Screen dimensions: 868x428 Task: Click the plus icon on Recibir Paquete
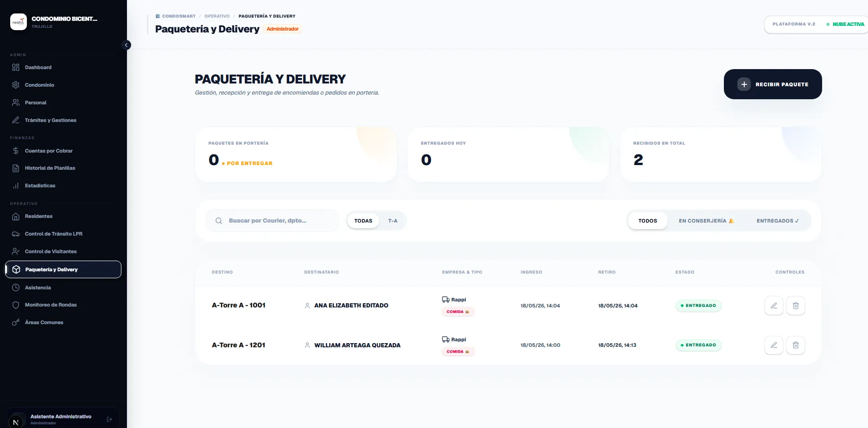pyautogui.click(x=744, y=84)
